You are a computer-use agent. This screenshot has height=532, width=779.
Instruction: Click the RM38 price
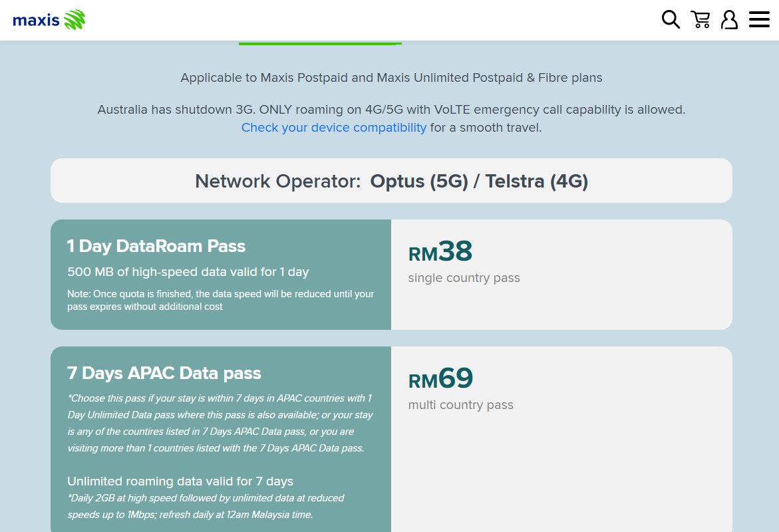[x=440, y=252]
